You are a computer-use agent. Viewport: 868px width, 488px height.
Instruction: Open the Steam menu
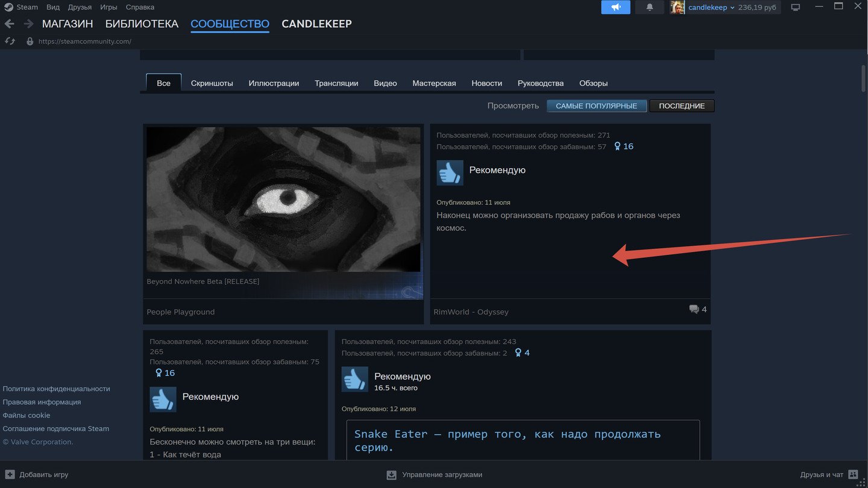point(27,7)
